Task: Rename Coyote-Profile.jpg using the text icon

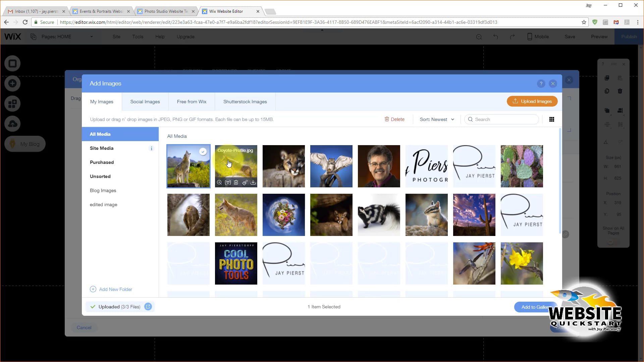Action: pyautogui.click(x=228, y=182)
